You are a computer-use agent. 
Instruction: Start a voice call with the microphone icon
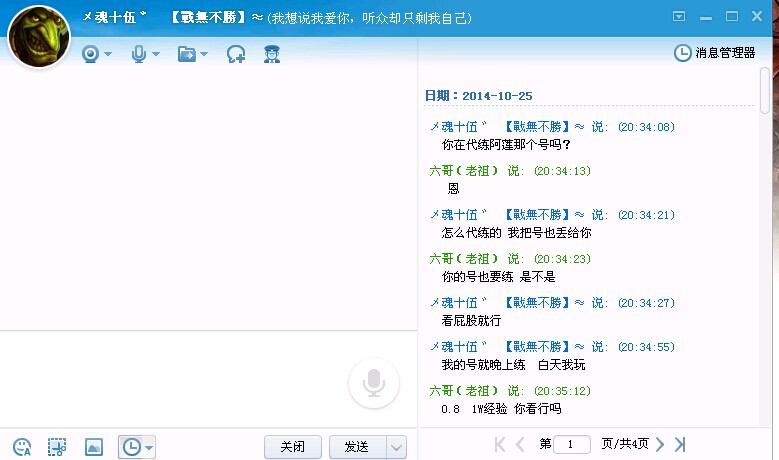coord(139,54)
